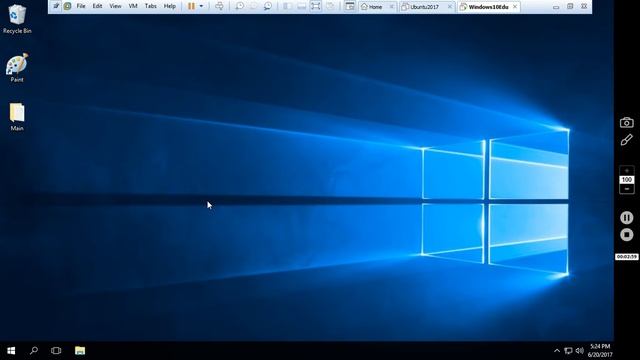Screen dimensions: 640x360
Task: Open the Help menu
Action: pyautogui.click(x=170, y=6)
